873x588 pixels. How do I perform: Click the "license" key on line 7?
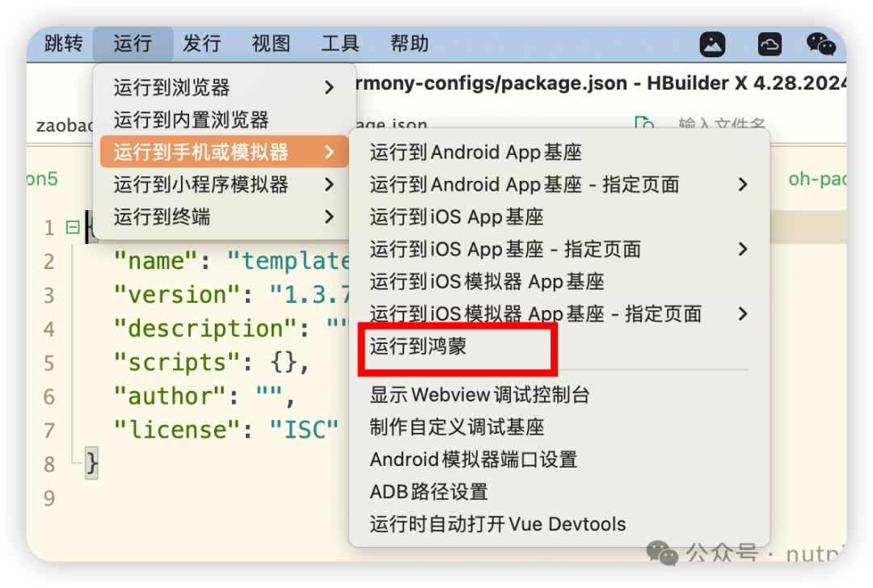pos(176,430)
